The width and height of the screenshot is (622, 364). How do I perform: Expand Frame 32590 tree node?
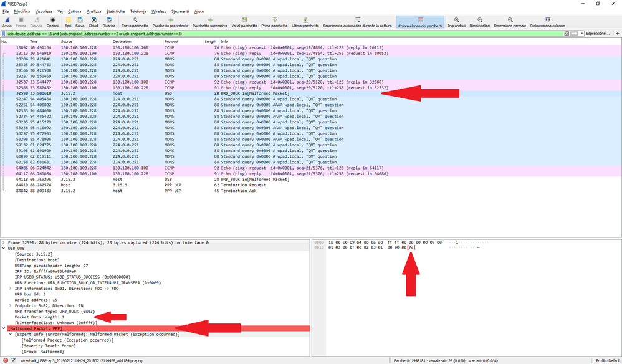[x=4, y=242]
